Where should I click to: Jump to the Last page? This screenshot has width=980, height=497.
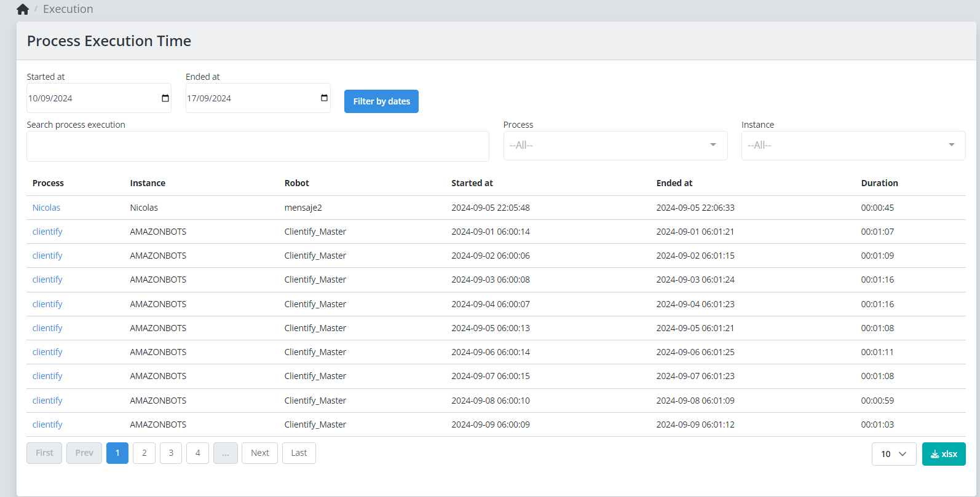tap(299, 453)
